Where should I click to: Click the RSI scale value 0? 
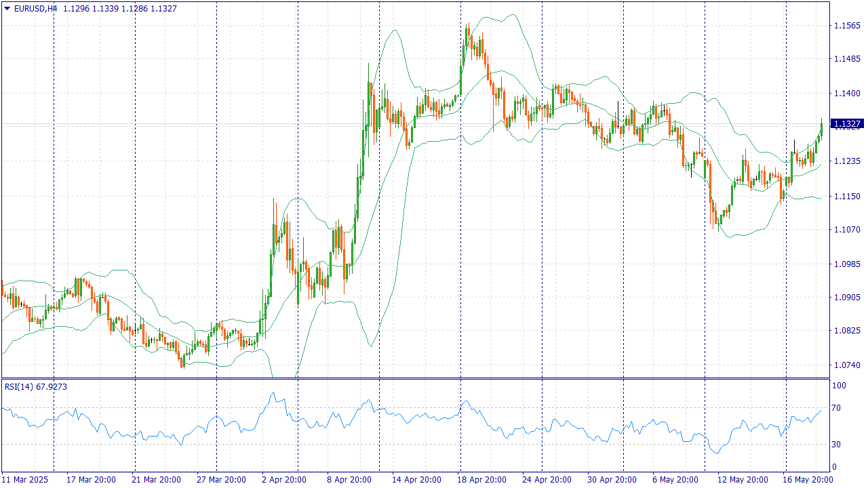coord(835,467)
